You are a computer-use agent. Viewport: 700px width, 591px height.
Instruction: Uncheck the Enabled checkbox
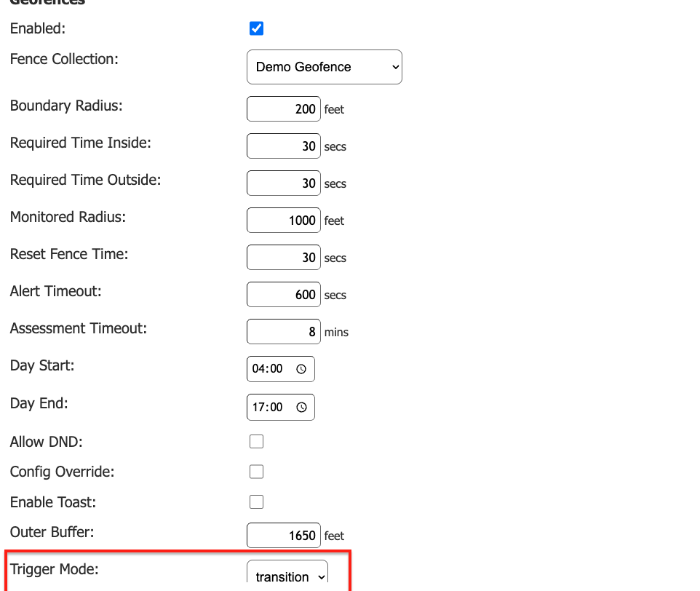point(256,28)
